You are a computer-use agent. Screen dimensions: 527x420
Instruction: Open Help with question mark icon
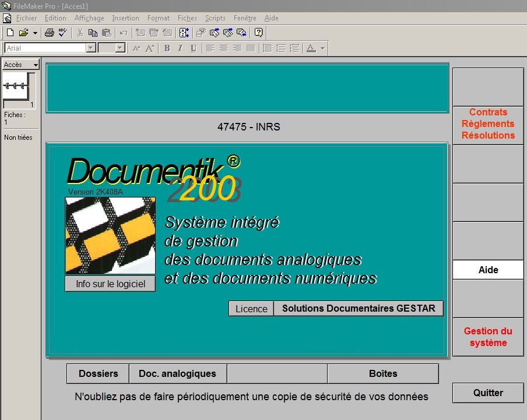[258, 33]
